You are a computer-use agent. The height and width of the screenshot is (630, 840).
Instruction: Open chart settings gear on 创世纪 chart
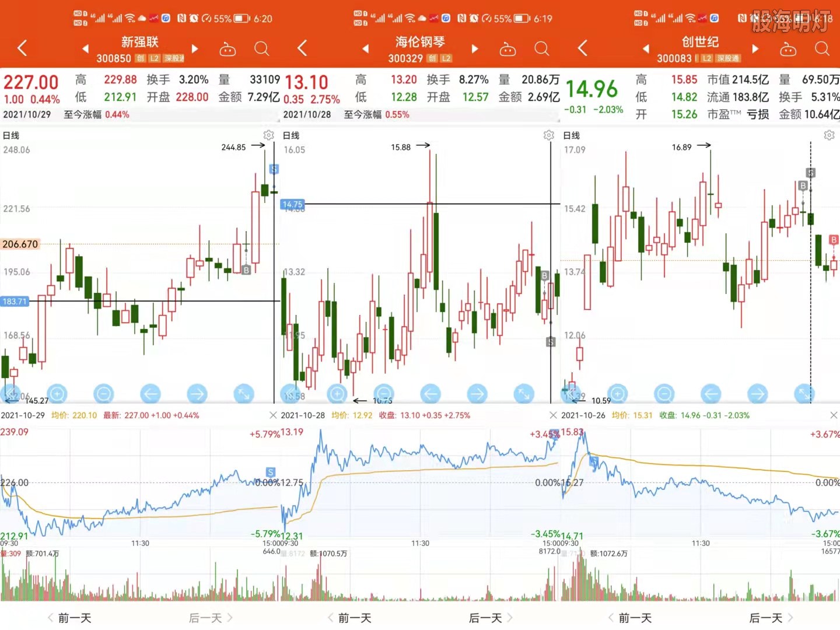click(x=829, y=135)
